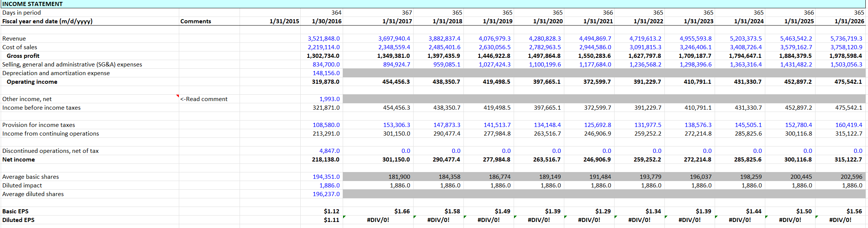Click the Net income label

click(18, 159)
